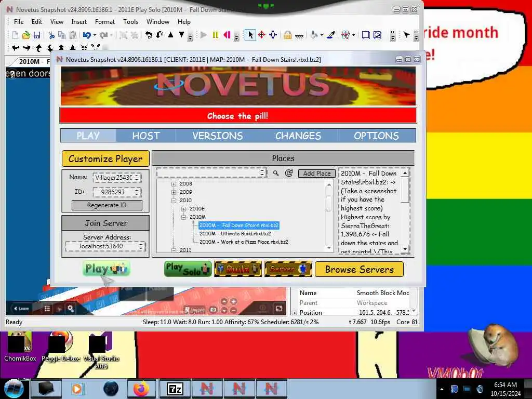This screenshot has height=399, width=532.
Task: Click camera pan right arrow icon
Action: coord(27,48)
